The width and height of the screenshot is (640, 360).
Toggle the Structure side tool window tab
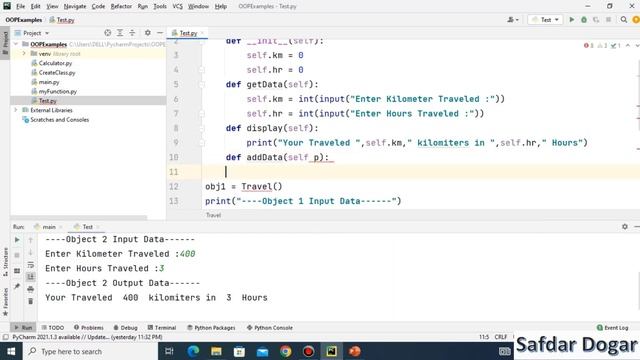5,261
